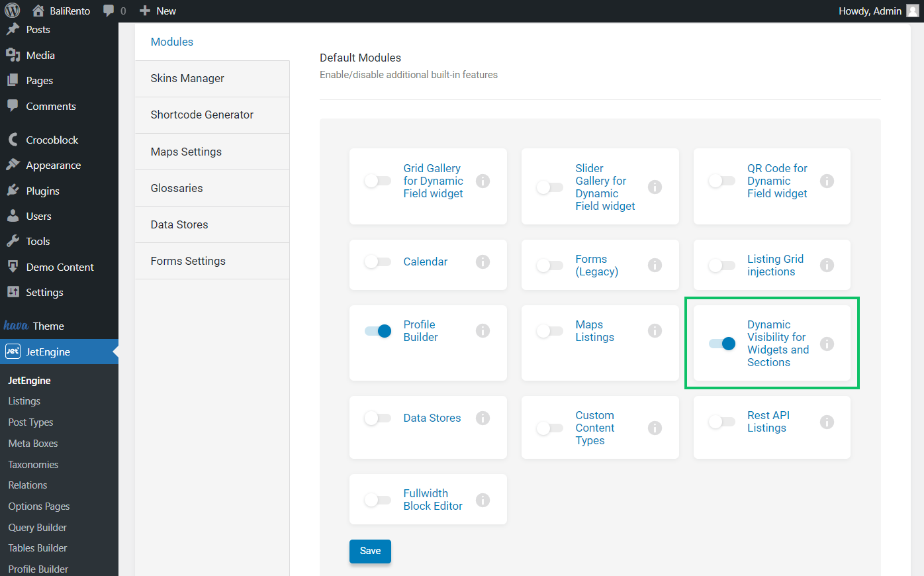Save the module settings
The image size is (924, 576).
tap(370, 551)
